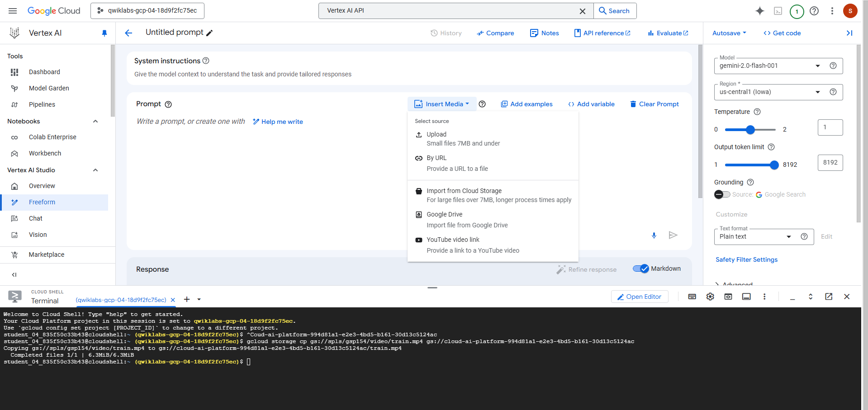The height and width of the screenshot is (410, 868).
Task: Click the Output token limit slider handle
Action: tap(774, 165)
